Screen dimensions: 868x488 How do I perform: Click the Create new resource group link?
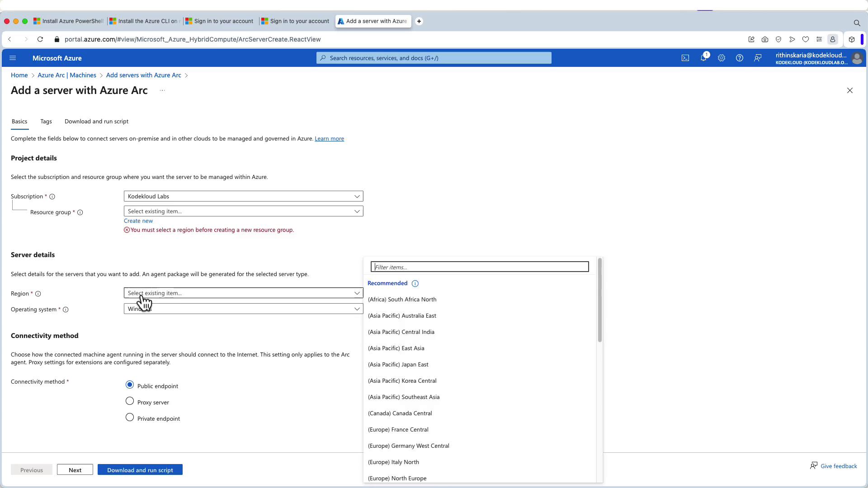coord(138,221)
